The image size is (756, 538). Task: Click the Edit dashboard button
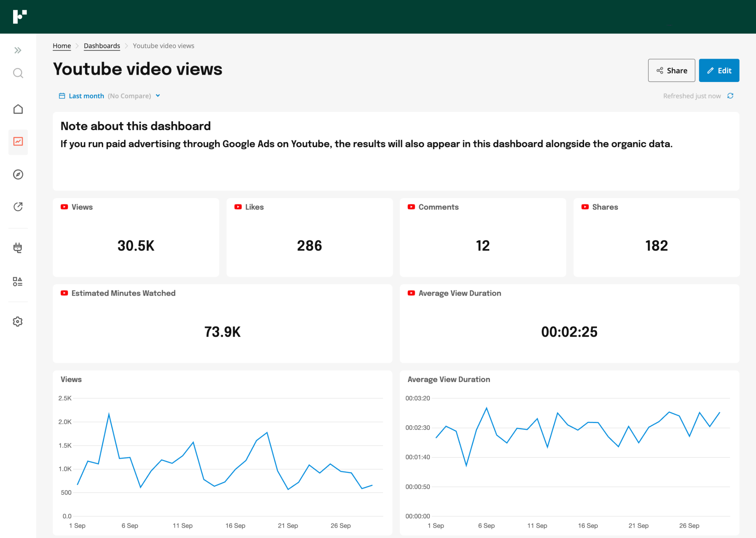tap(719, 70)
